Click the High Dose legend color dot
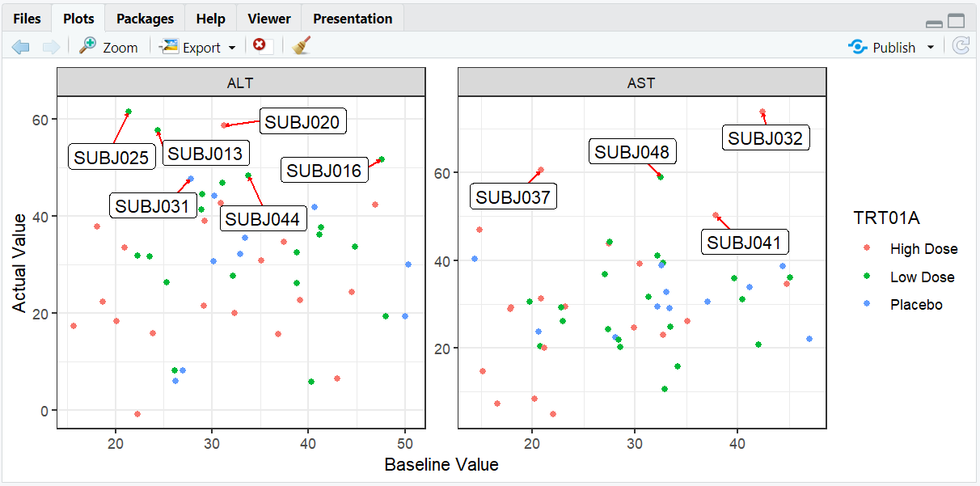 pos(867,249)
